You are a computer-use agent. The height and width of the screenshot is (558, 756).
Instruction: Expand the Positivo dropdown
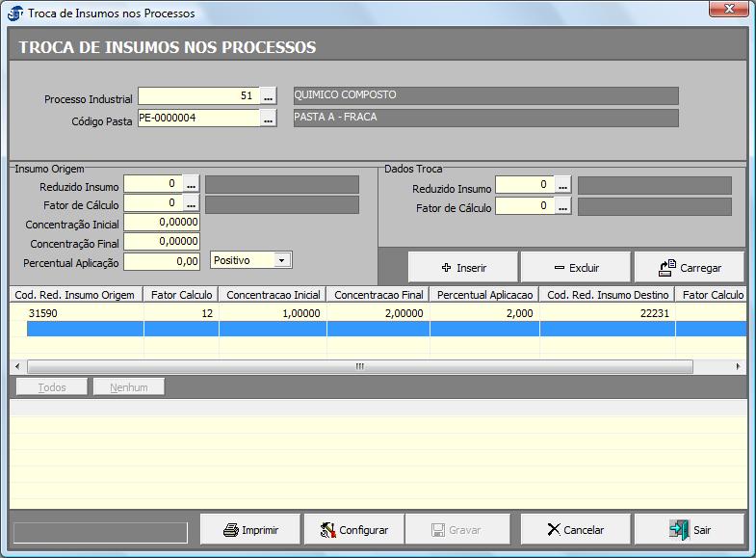(281, 260)
